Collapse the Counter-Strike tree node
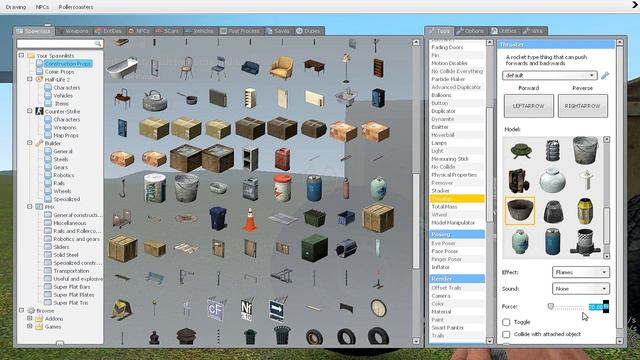 (x=30, y=111)
